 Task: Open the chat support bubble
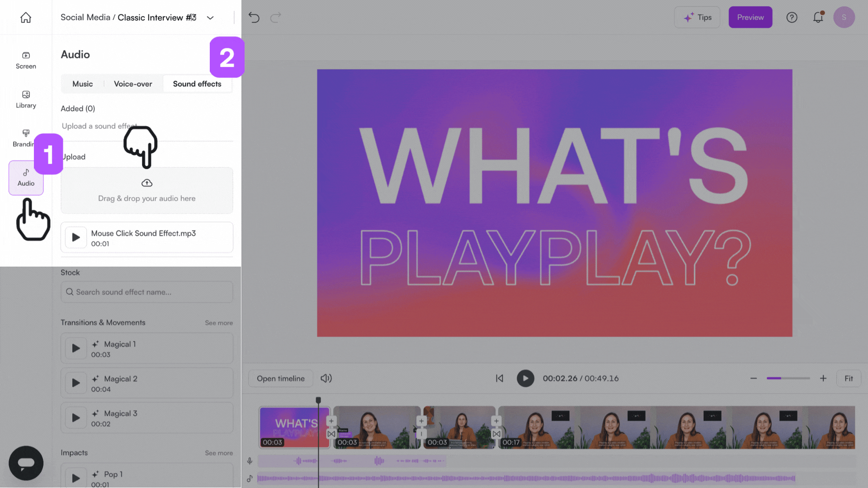pos(26,463)
